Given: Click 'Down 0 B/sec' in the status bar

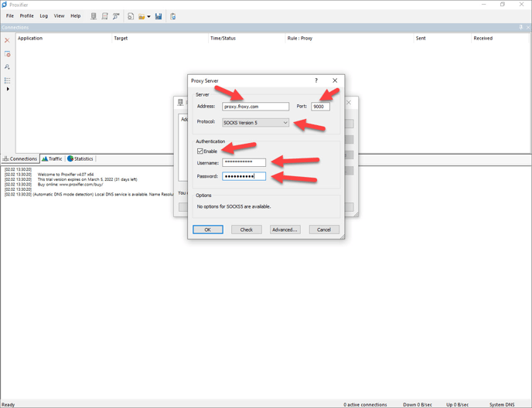Looking at the screenshot, I should click(418, 405).
